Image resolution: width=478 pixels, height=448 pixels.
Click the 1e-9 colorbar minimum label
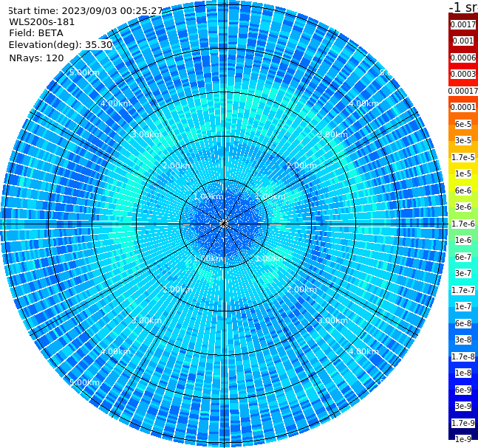coord(463,439)
